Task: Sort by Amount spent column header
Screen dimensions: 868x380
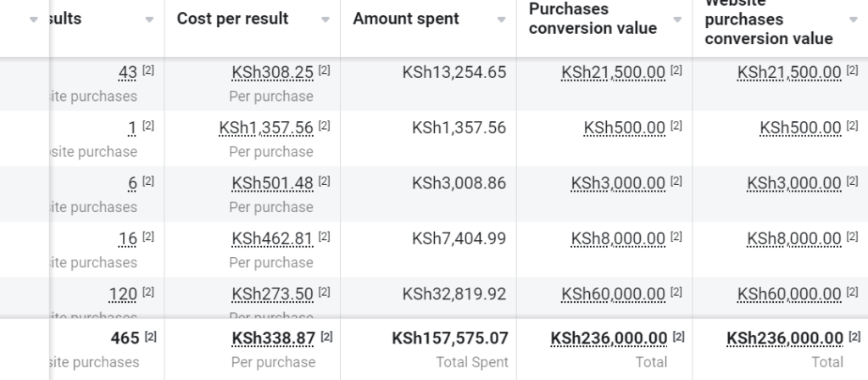Action: (x=406, y=19)
